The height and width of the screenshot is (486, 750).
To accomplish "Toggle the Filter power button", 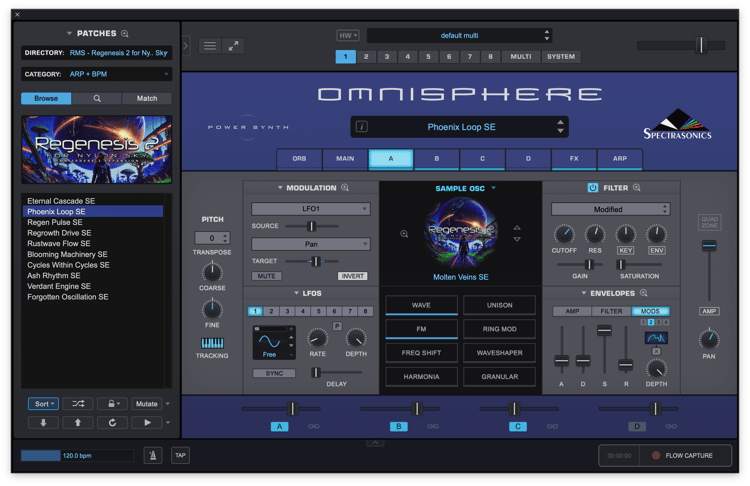I will [x=593, y=188].
